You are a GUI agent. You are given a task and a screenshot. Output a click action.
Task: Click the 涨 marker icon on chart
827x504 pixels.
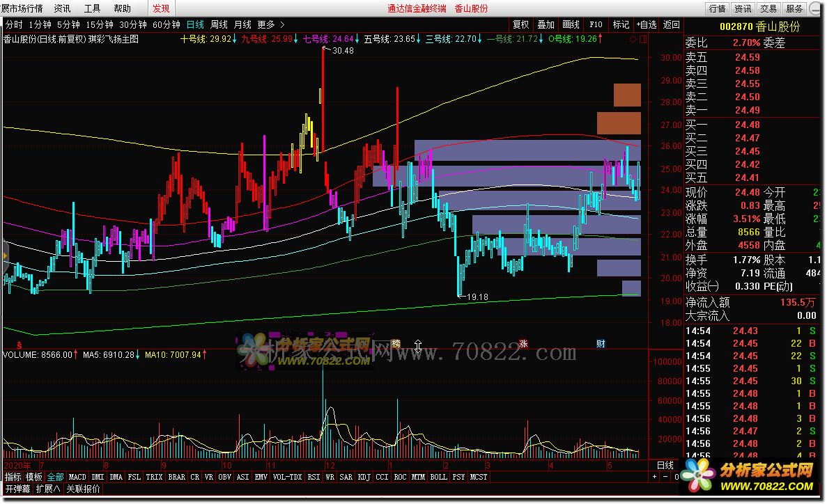coord(523,344)
